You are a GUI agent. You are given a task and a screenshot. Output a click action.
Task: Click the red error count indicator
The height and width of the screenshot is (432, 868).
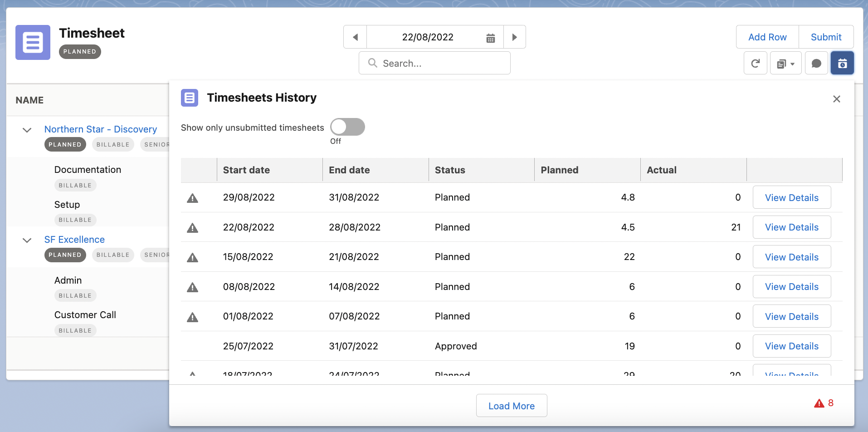click(824, 403)
